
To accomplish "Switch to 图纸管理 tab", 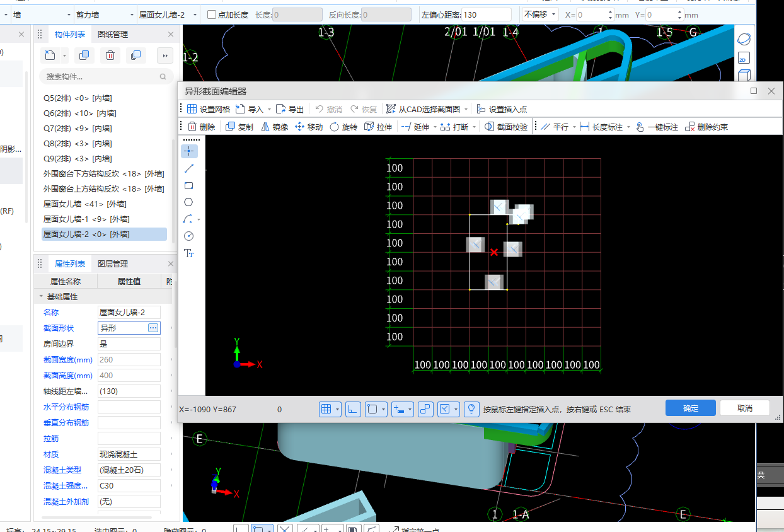I will point(113,35).
